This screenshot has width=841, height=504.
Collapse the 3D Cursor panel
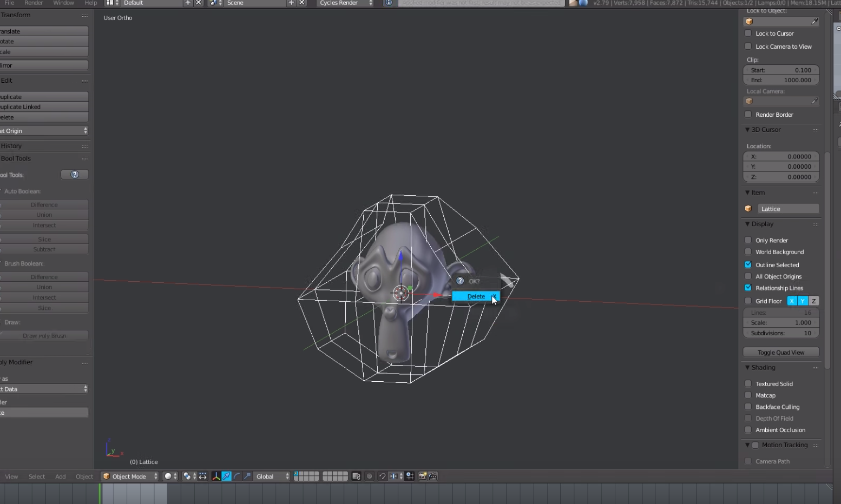coord(747,130)
